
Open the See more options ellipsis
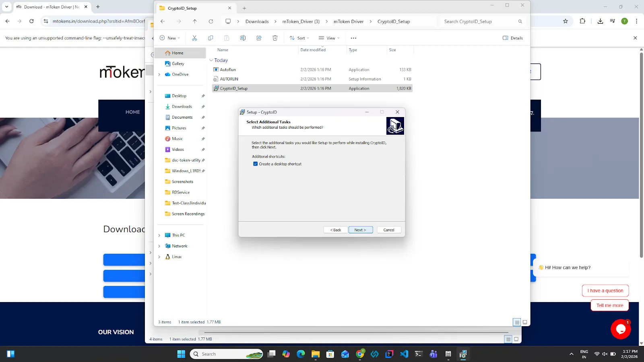(x=353, y=38)
